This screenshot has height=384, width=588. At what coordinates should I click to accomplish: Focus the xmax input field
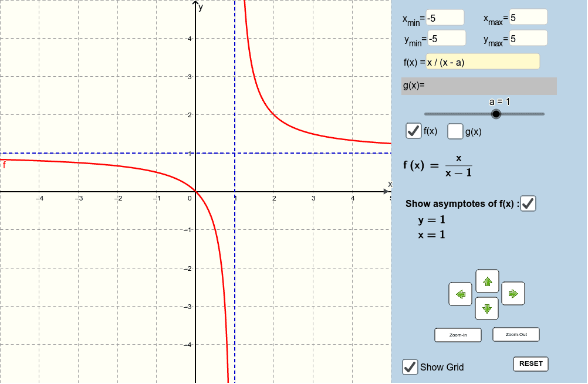pyautogui.click(x=528, y=17)
